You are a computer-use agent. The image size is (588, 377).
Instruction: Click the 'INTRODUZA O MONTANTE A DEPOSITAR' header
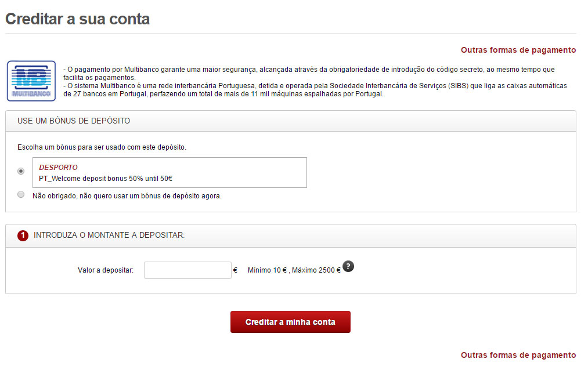(x=109, y=235)
